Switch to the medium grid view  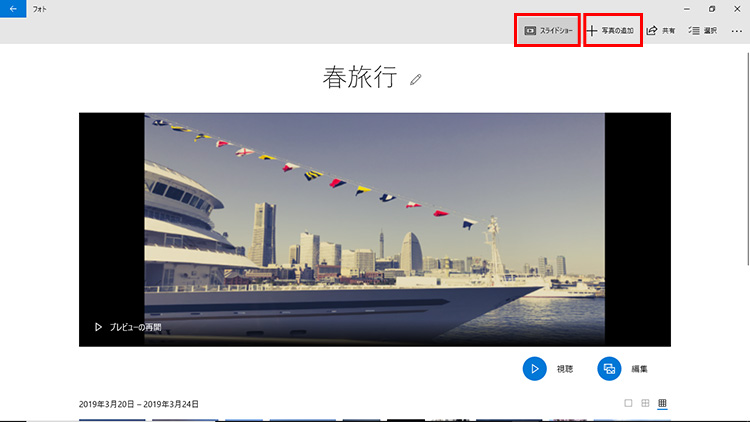pos(645,403)
